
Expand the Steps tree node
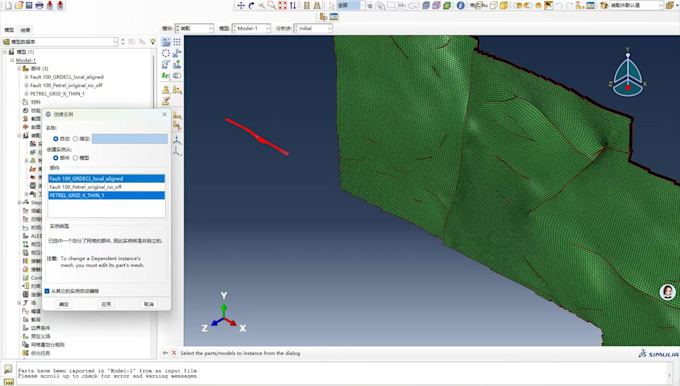[x=19, y=203]
